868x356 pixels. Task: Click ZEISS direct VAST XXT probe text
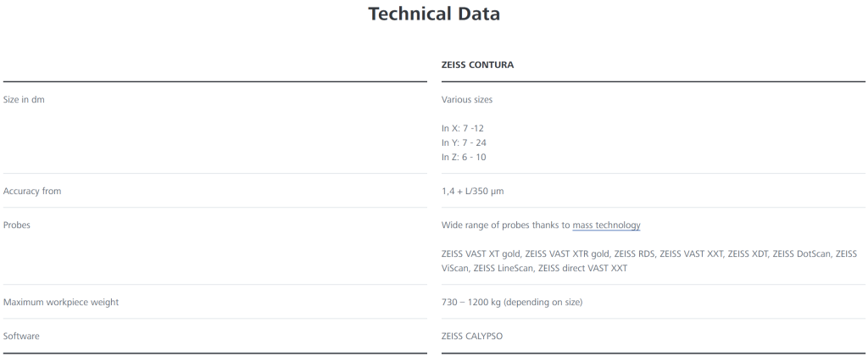(x=582, y=269)
